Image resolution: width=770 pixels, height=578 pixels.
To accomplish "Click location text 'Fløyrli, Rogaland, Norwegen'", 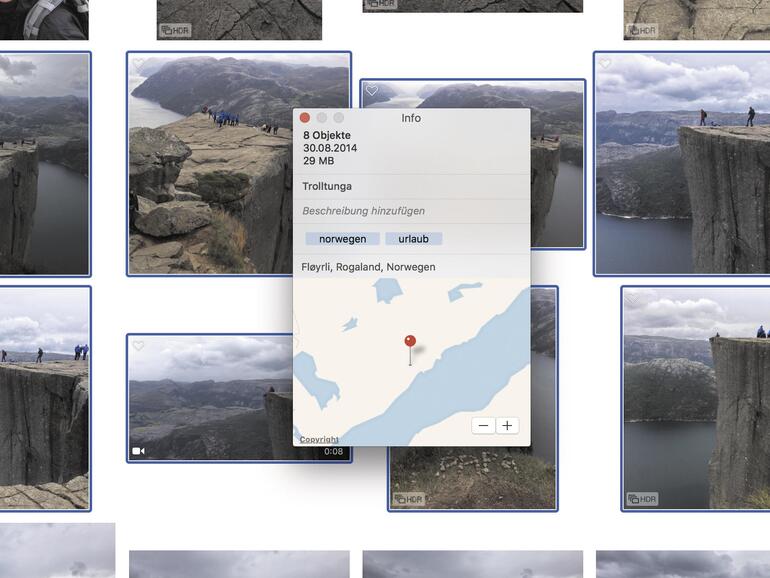I will pyautogui.click(x=368, y=267).
